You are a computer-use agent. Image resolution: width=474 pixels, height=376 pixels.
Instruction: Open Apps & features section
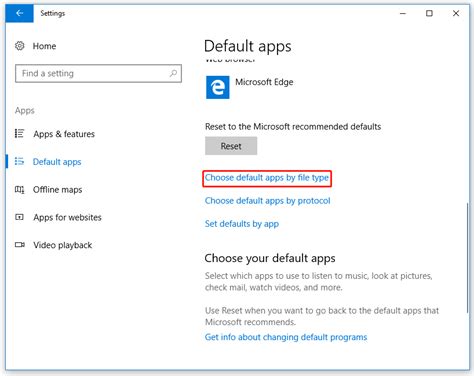(x=64, y=134)
